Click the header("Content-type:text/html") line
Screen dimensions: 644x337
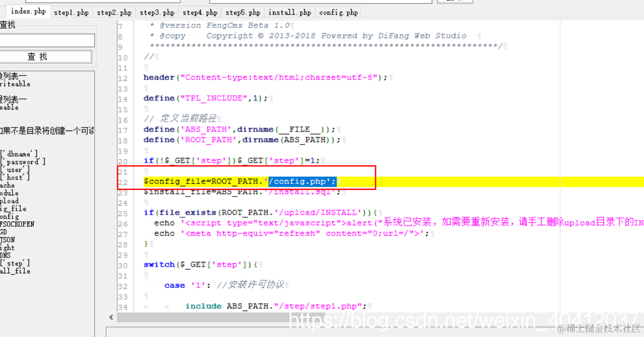coord(265,77)
